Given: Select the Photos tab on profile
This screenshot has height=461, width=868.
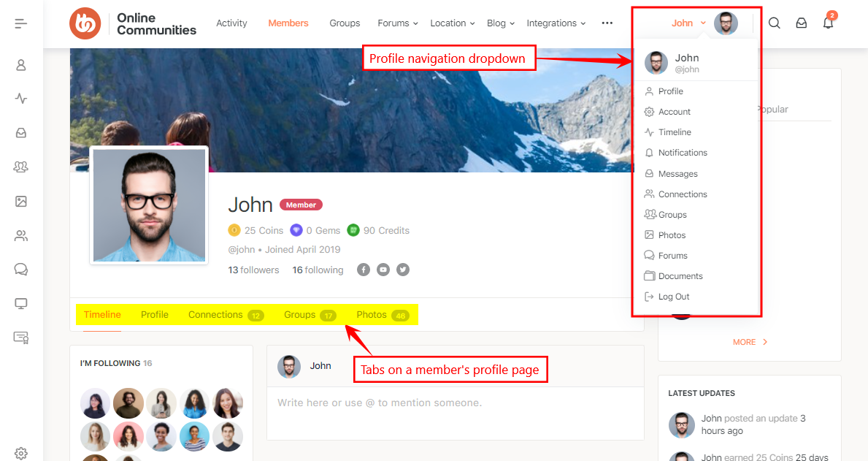Looking at the screenshot, I should tap(372, 315).
